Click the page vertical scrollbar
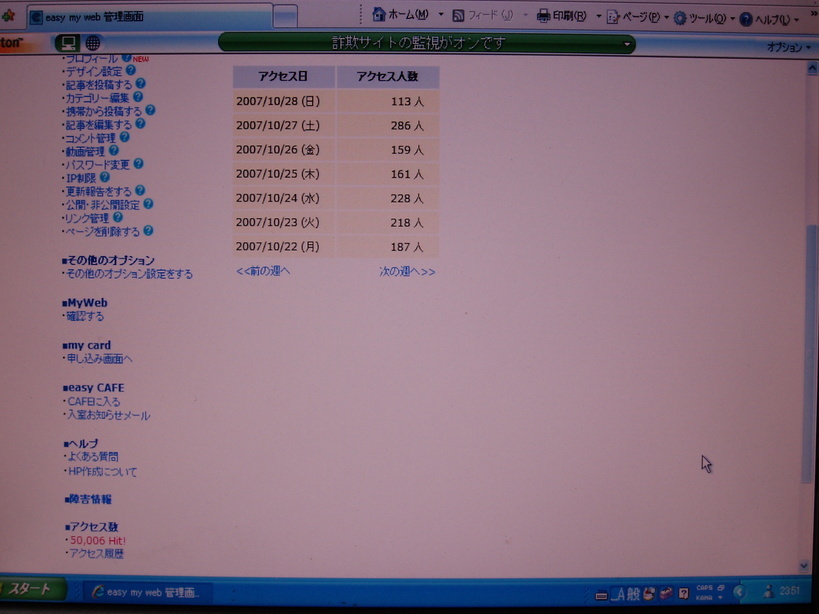 [x=811, y=350]
